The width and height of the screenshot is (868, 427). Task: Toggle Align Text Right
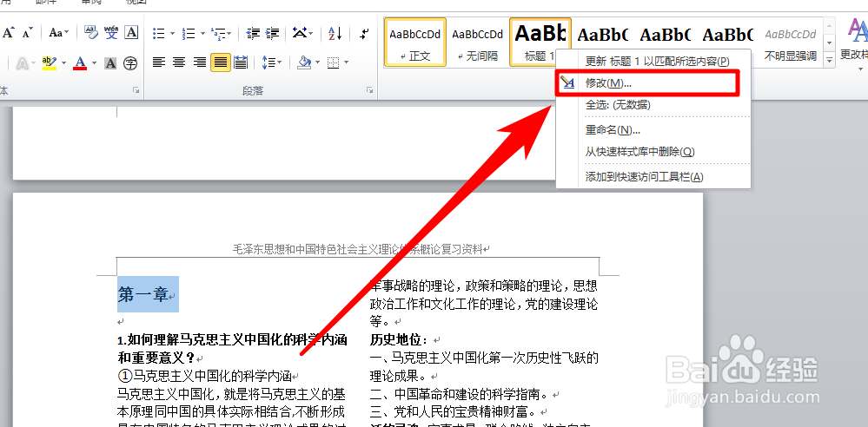pyautogui.click(x=199, y=62)
